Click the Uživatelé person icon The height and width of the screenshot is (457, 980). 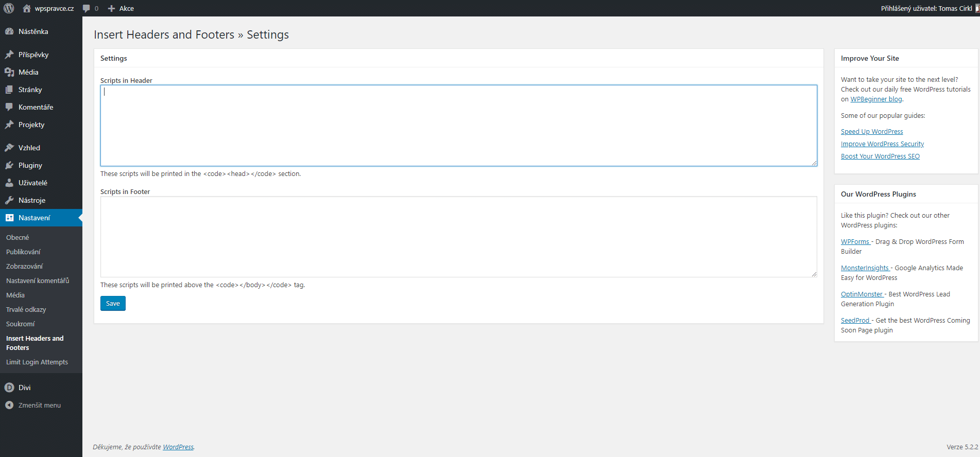[9, 183]
